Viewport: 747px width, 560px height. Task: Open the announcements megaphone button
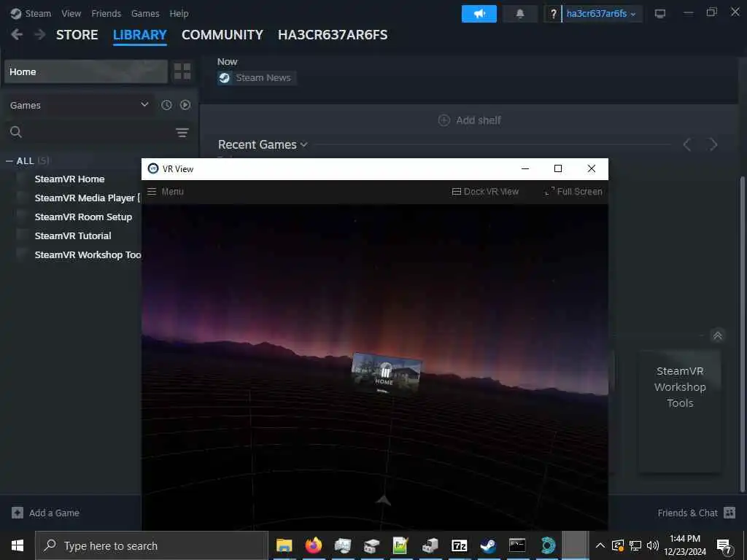pos(479,14)
